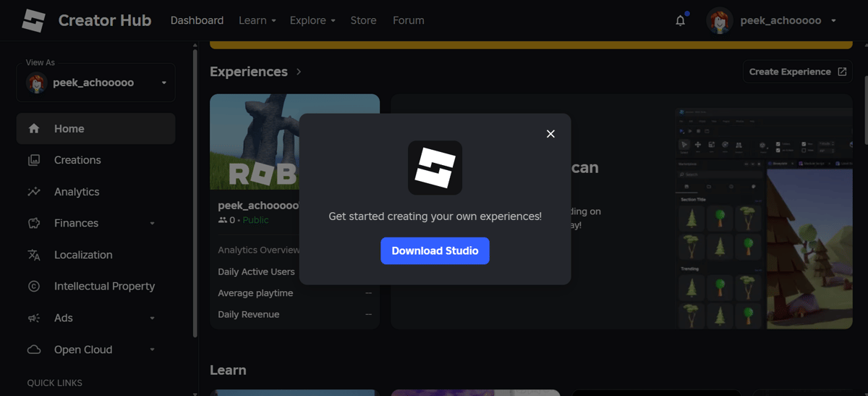The height and width of the screenshot is (396, 868).
Task: Click the Finances piggy bank icon
Action: click(34, 223)
